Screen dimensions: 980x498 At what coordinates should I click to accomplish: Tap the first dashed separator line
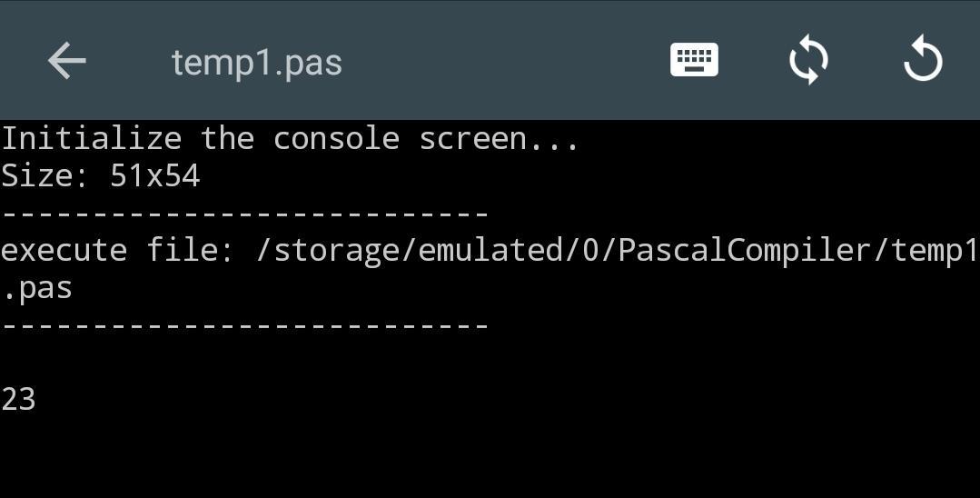[x=244, y=214]
